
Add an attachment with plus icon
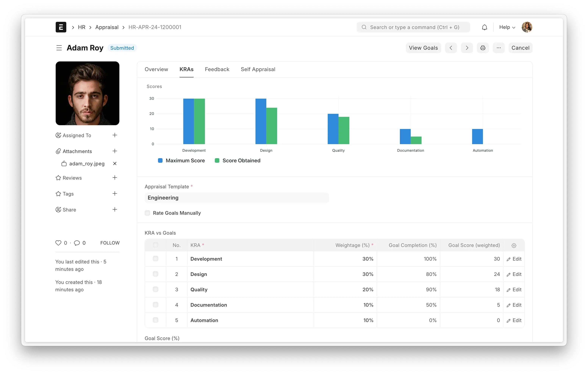tap(115, 151)
